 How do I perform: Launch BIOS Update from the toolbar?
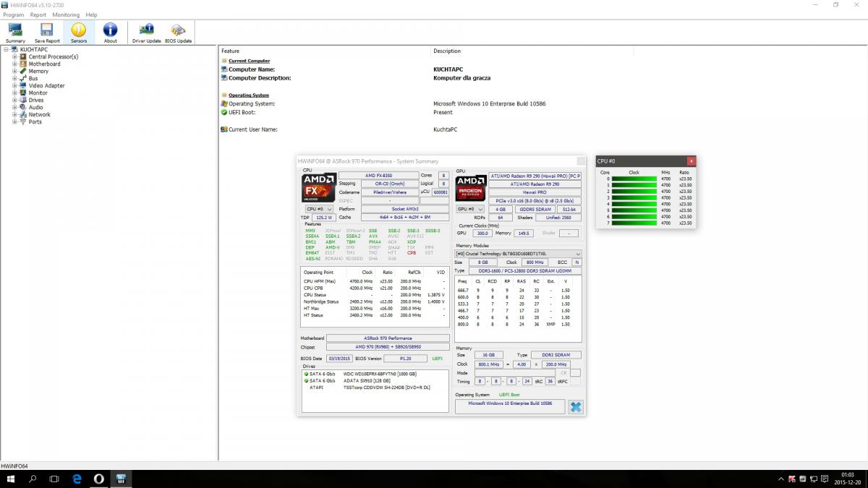(x=178, y=33)
